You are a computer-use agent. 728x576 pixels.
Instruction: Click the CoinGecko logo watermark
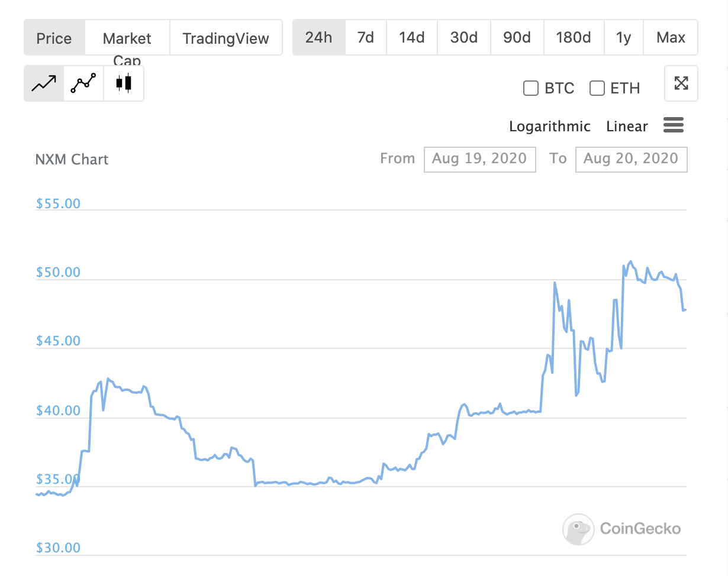tap(621, 528)
